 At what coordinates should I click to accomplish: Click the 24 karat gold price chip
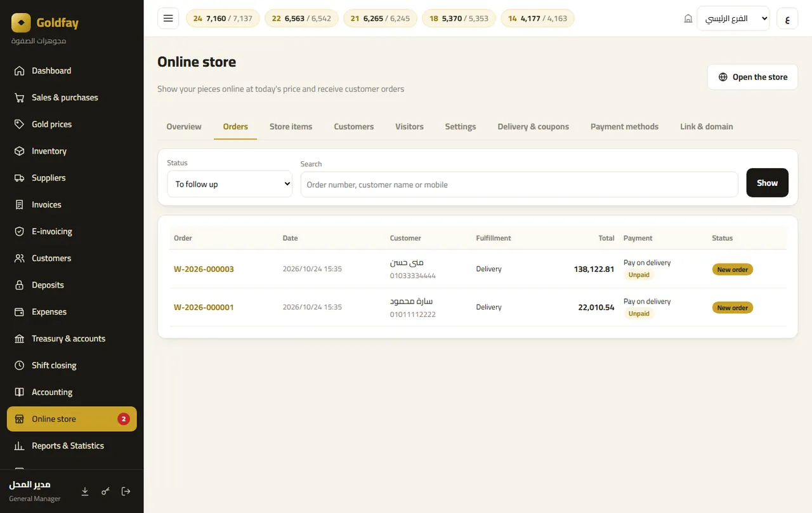pyautogui.click(x=223, y=18)
